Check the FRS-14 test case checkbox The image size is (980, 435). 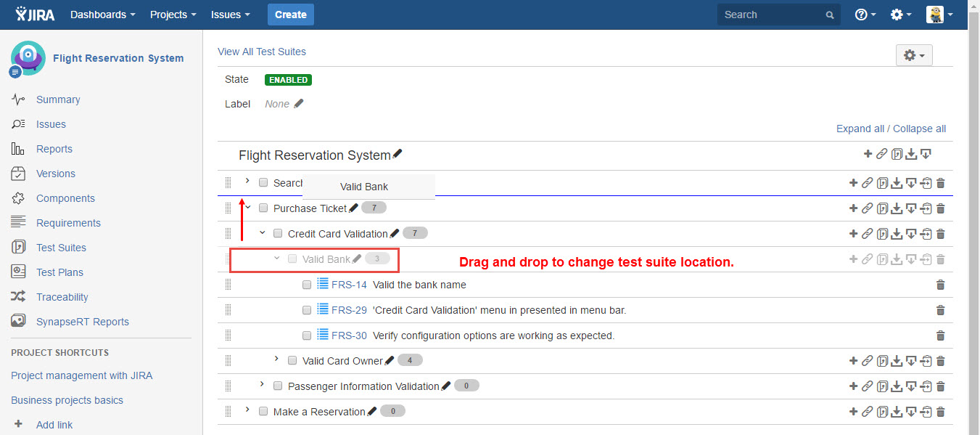(x=307, y=285)
